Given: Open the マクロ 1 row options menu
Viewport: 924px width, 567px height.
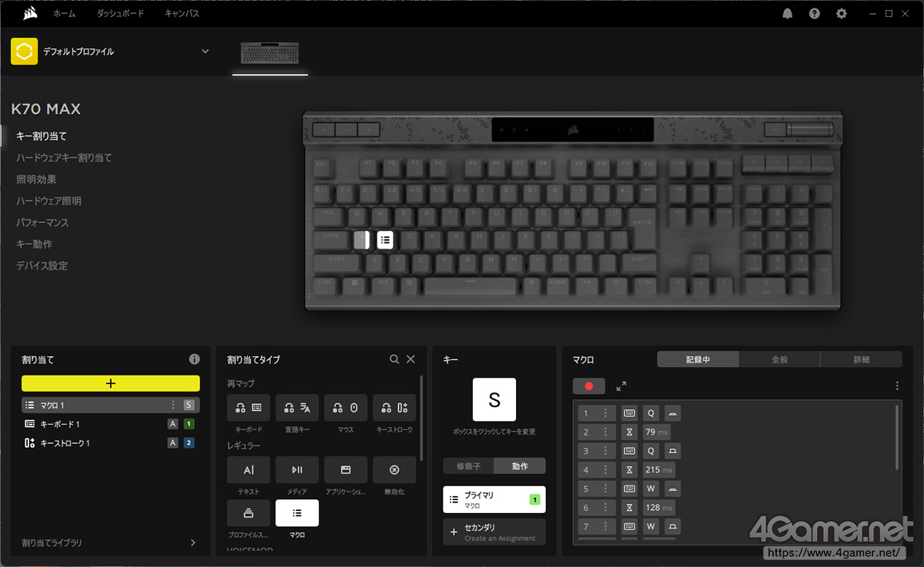Looking at the screenshot, I should click(172, 405).
